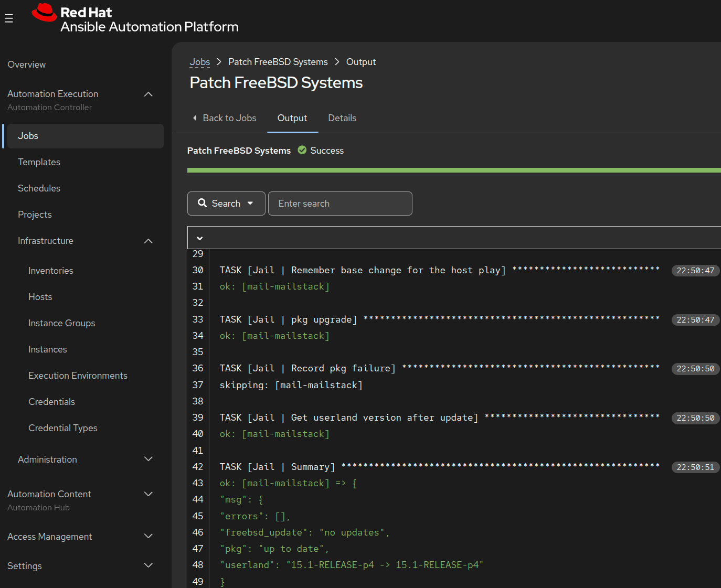Viewport: 721px width, 588px height.
Task: Switch to the Details tab
Action: pyautogui.click(x=342, y=118)
